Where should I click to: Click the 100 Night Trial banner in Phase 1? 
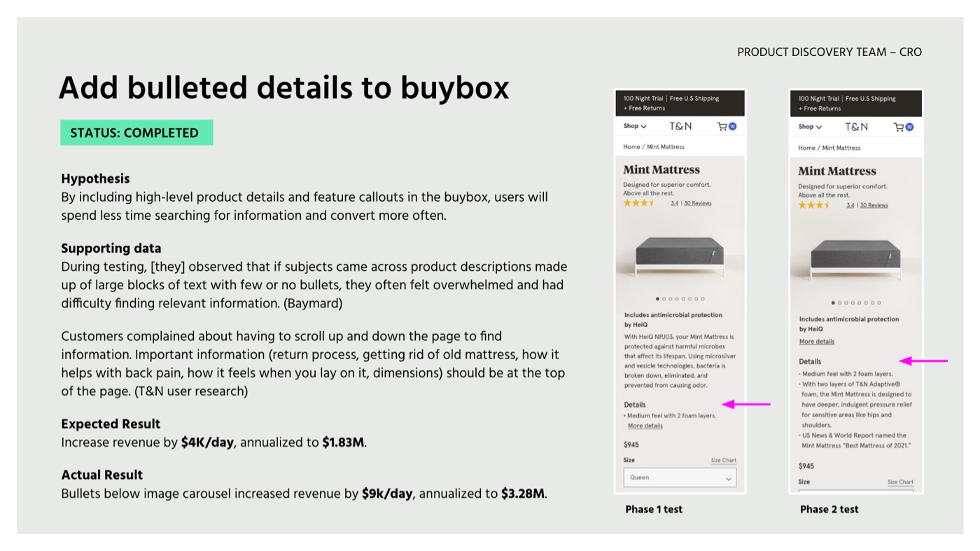680,103
